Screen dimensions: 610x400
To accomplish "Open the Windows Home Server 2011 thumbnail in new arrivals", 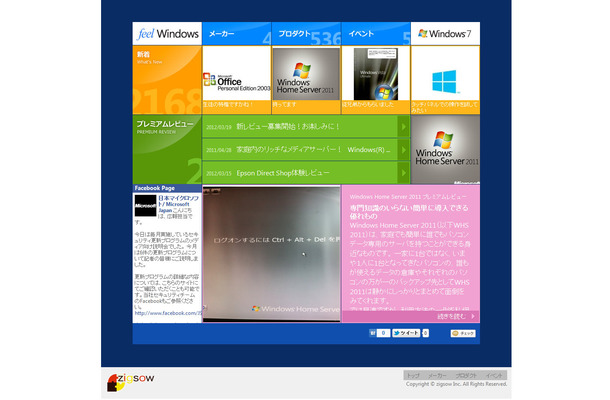I will [306, 74].
